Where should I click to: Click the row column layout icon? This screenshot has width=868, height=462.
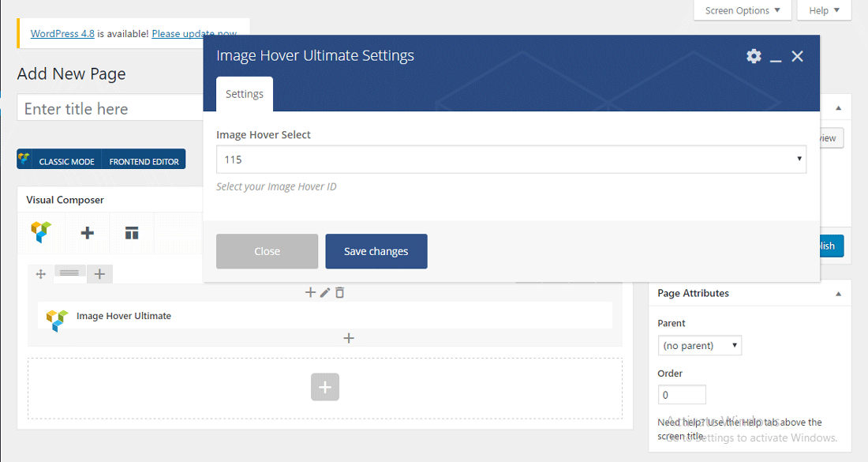[69, 273]
